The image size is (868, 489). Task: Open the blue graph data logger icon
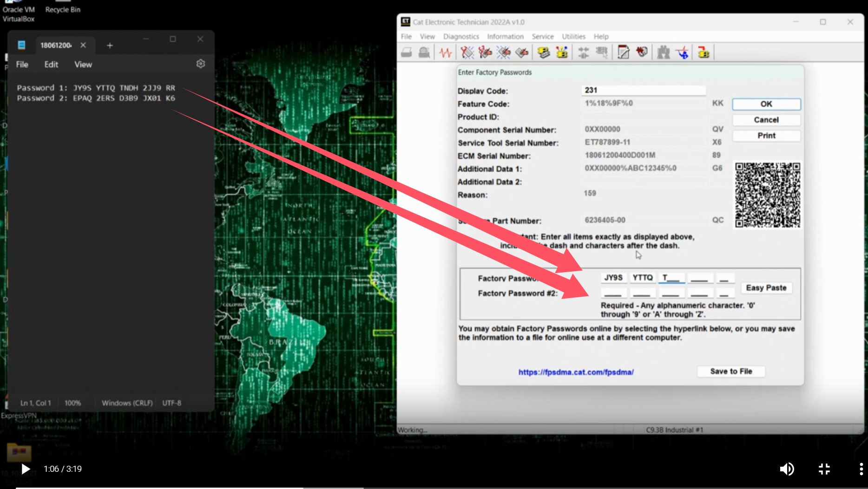point(683,52)
